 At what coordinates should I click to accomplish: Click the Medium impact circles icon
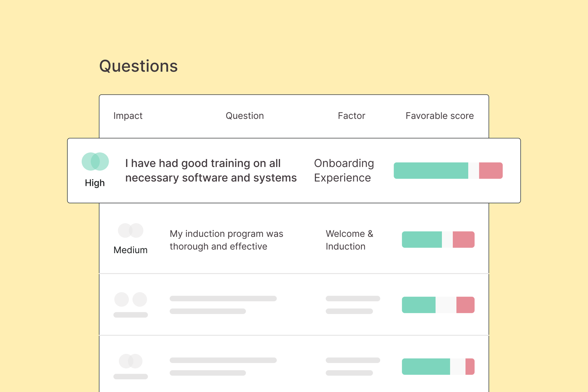click(x=131, y=230)
